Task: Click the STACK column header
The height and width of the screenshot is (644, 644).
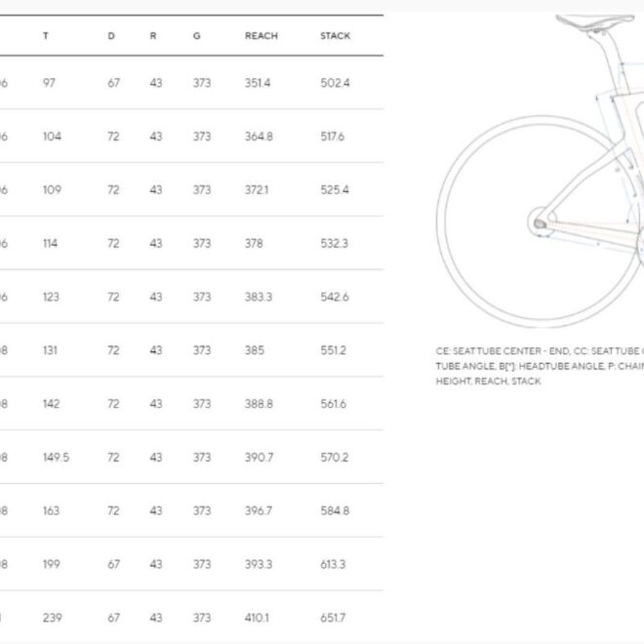Action: point(335,36)
